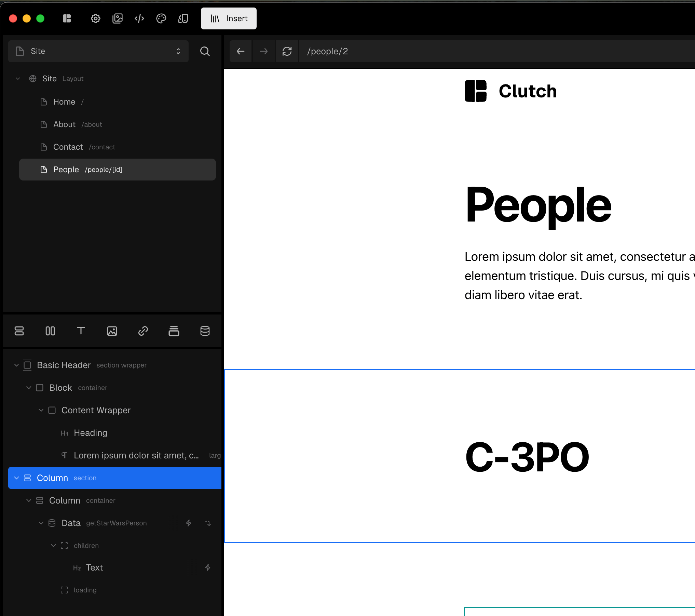This screenshot has width=695, height=616.
Task: Click the Clutch logo in the page preview
Action: (510, 91)
